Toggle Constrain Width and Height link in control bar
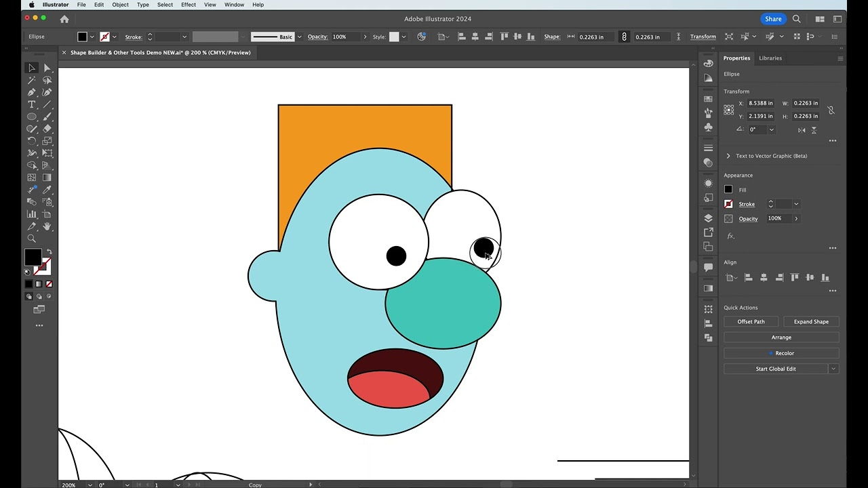868x488 pixels. tap(624, 37)
